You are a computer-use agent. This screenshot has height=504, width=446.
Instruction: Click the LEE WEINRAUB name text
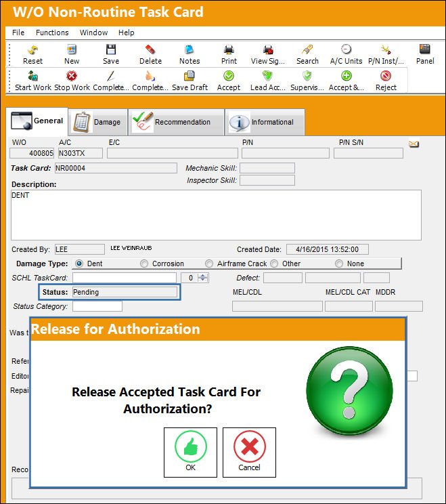pyautogui.click(x=131, y=248)
